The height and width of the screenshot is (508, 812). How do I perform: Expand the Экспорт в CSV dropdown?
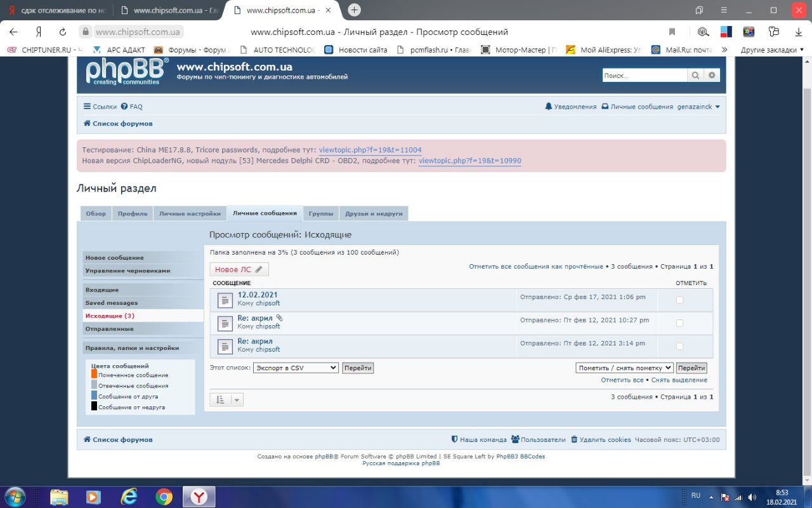point(296,368)
